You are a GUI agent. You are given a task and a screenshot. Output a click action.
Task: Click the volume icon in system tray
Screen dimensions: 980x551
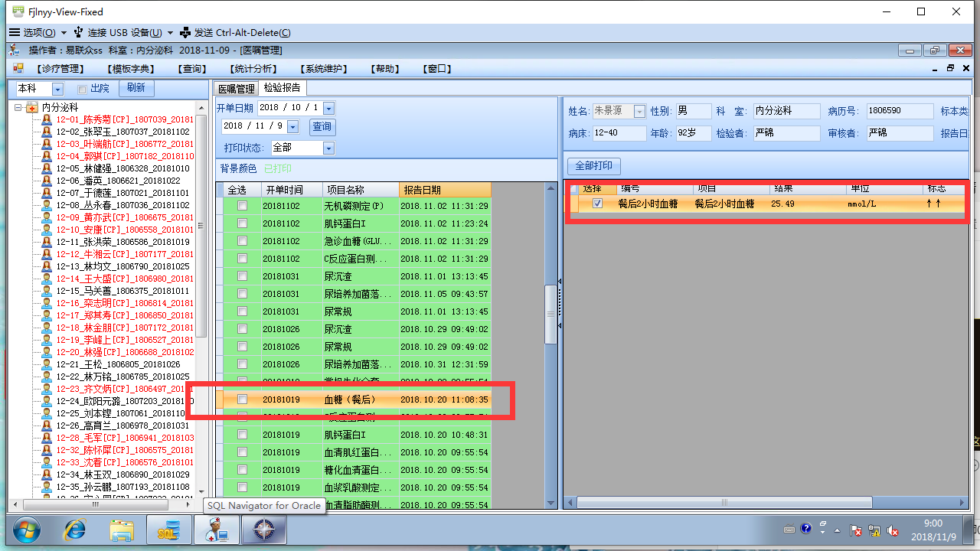[x=892, y=530]
